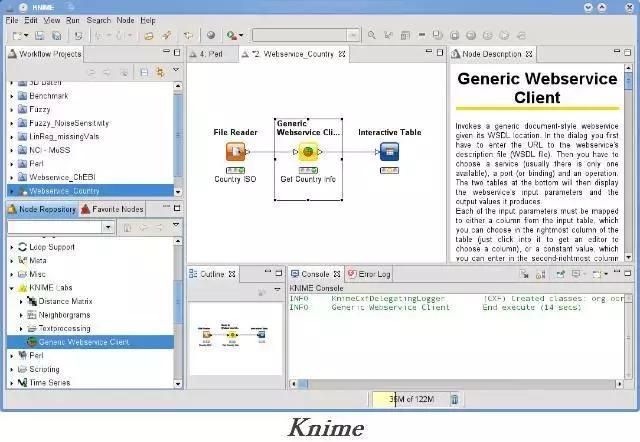Minimize the Workflow Projects panel
The width and height of the screenshot is (640, 442).
[166, 52]
